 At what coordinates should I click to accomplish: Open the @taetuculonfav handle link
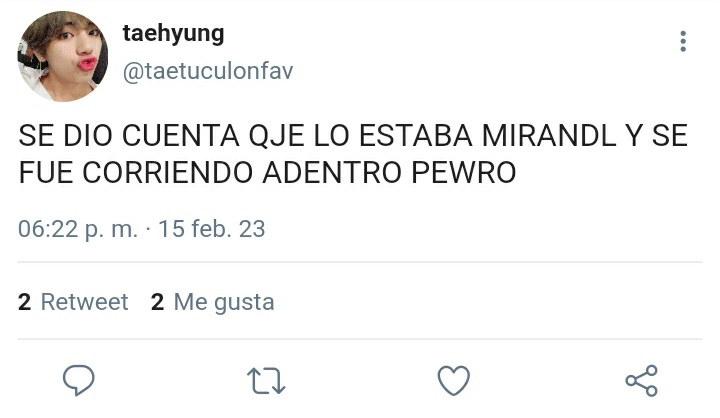[x=208, y=71]
